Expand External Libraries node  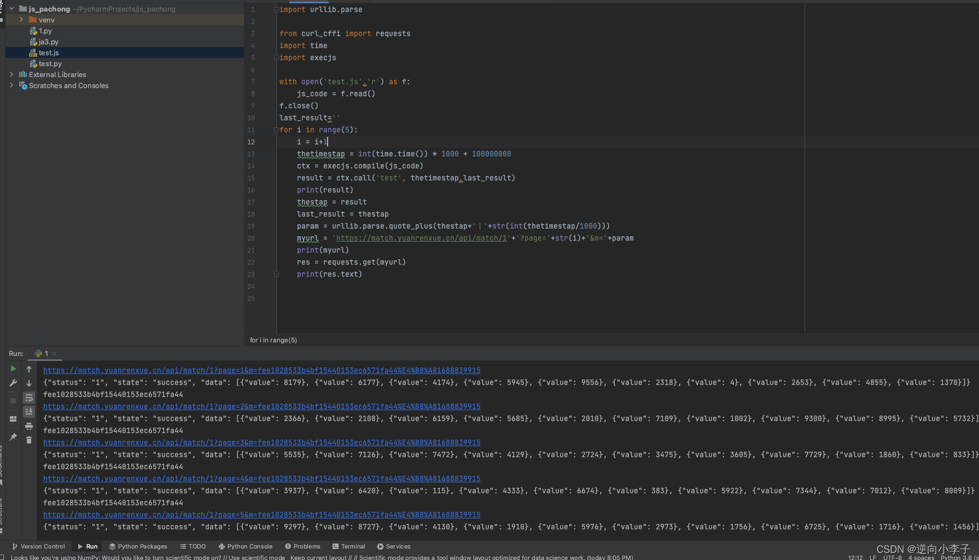click(11, 74)
